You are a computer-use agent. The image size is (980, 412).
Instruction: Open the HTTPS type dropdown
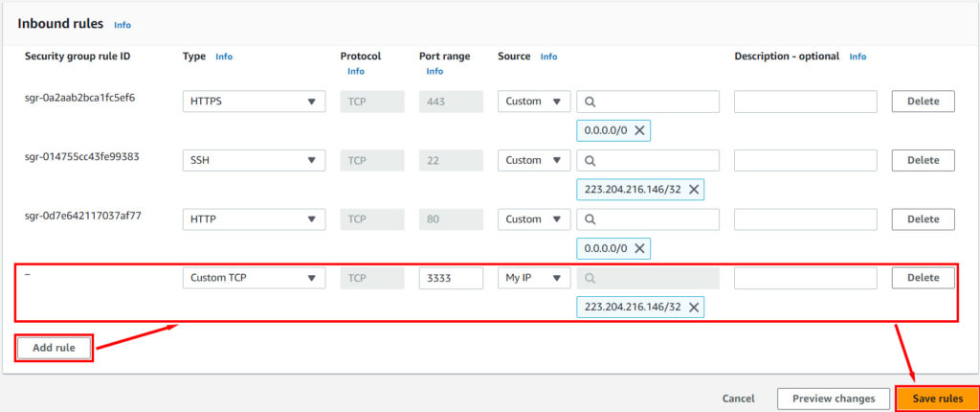click(x=254, y=102)
